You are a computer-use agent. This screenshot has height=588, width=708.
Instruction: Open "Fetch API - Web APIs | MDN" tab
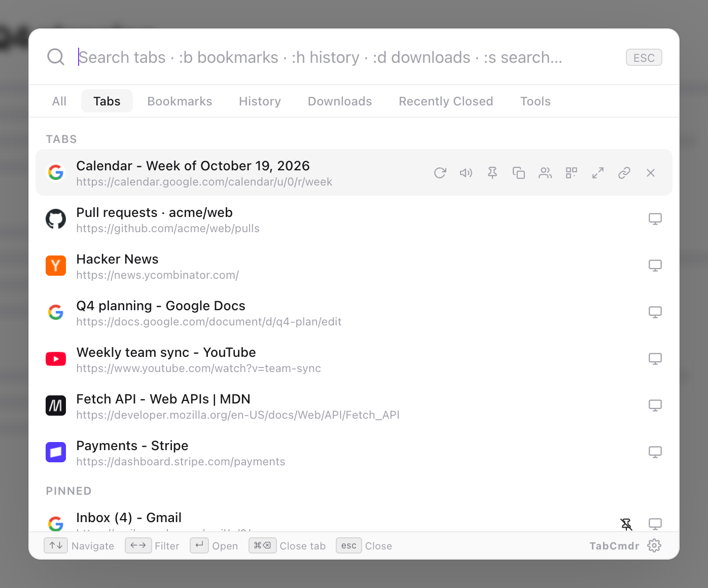(x=354, y=406)
